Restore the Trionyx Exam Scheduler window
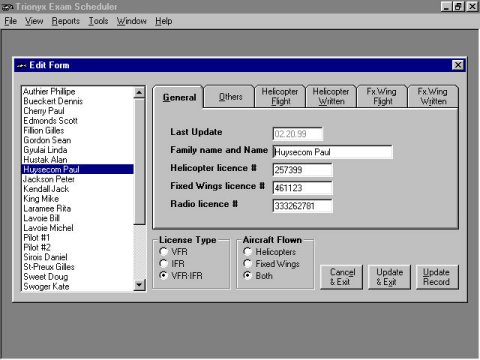 tap(458, 6)
